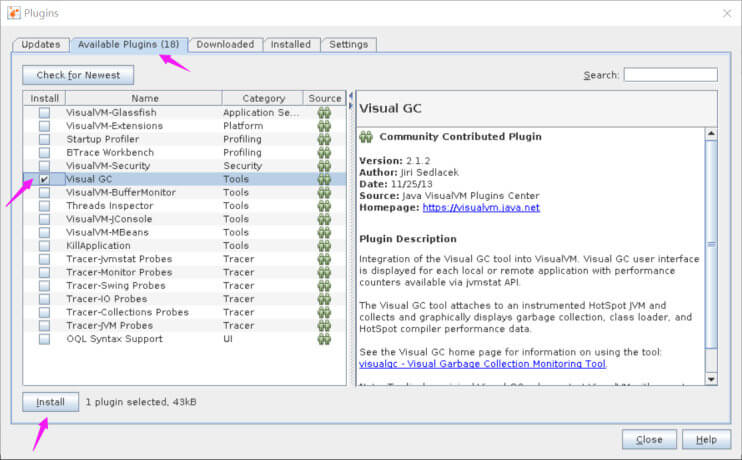Sort by the Install column header

44,98
